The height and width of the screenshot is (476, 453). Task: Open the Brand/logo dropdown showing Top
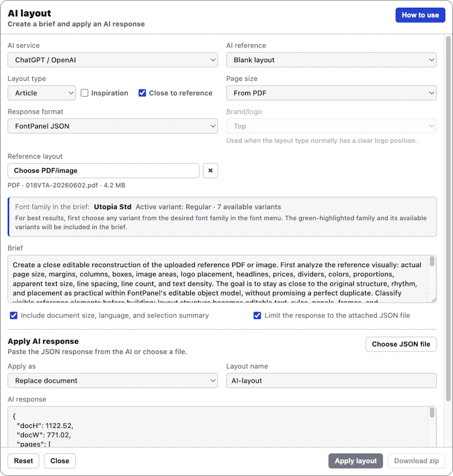coord(331,126)
